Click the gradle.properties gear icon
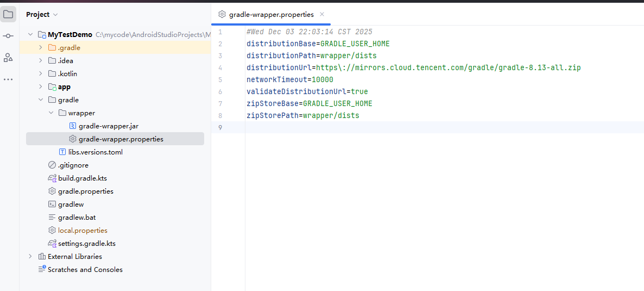The height and width of the screenshot is (291, 644). pyautogui.click(x=52, y=191)
